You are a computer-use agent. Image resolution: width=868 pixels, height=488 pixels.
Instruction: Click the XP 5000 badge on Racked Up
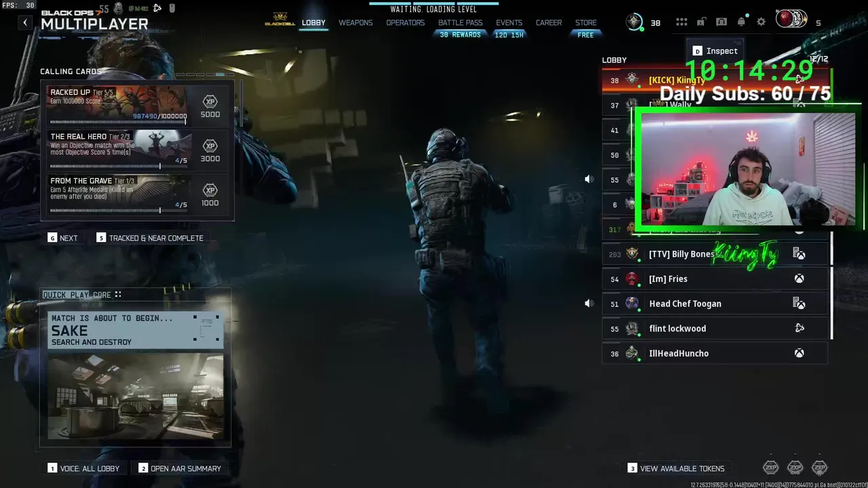coord(210,106)
